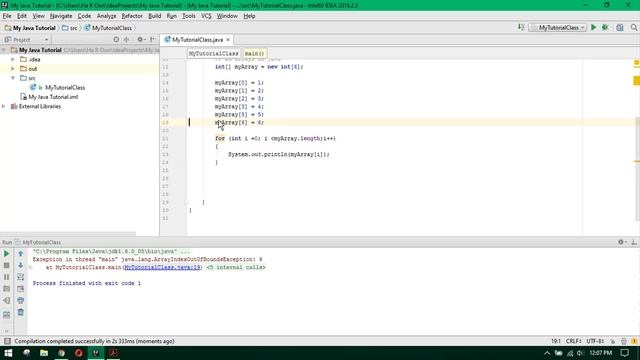The width and height of the screenshot is (640, 360).
Task: Click the Exit icon in Run panel
Action: pos(7,301)
